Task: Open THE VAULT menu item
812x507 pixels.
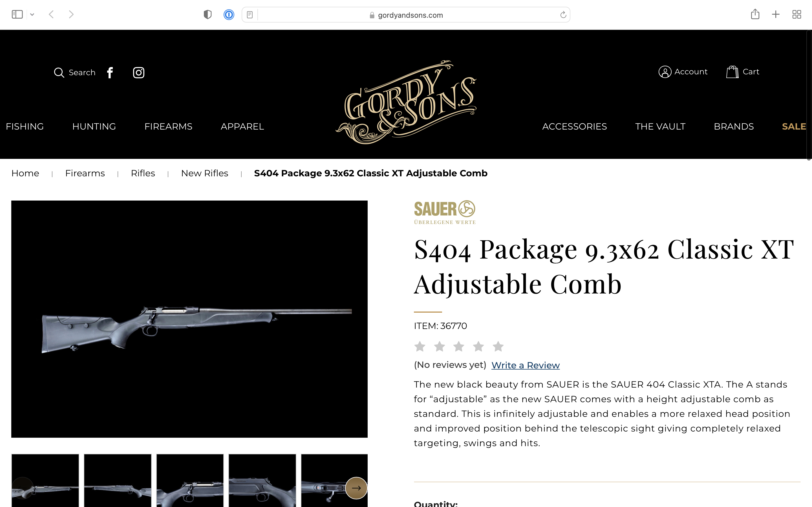Action: [x=660, y=126]
